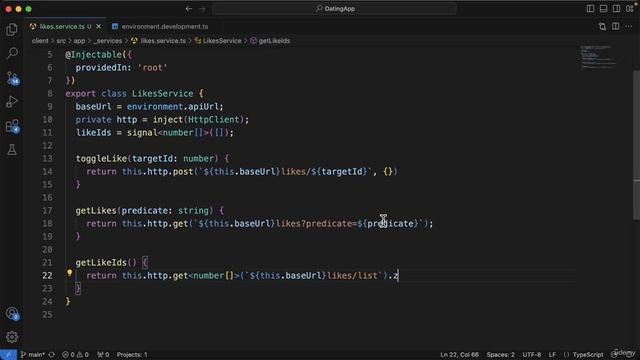640x360 pixels.
Task: Click breadcrumb segment app
Action: click(x=79, y=41)
